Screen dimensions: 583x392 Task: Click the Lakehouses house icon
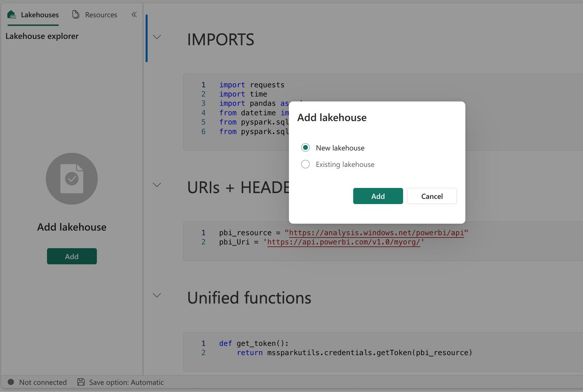[12, 15]
